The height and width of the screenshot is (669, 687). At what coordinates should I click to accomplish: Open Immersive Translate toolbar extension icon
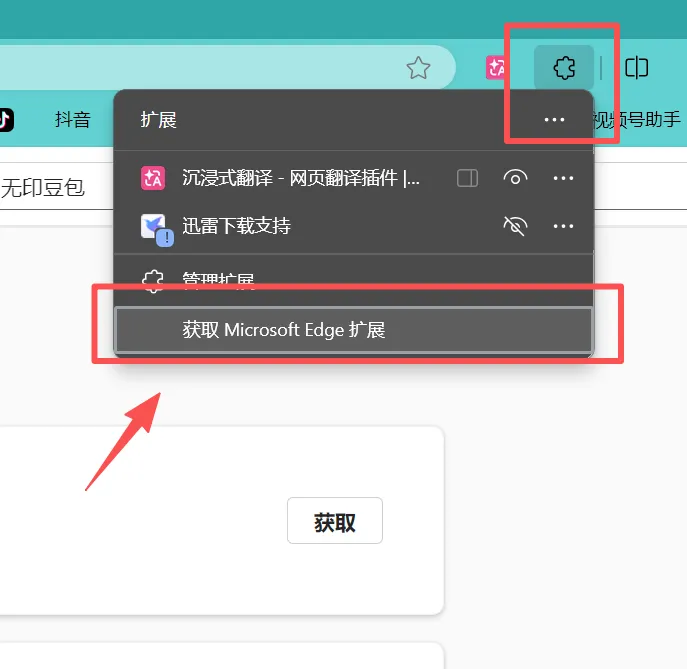[496, 68]
